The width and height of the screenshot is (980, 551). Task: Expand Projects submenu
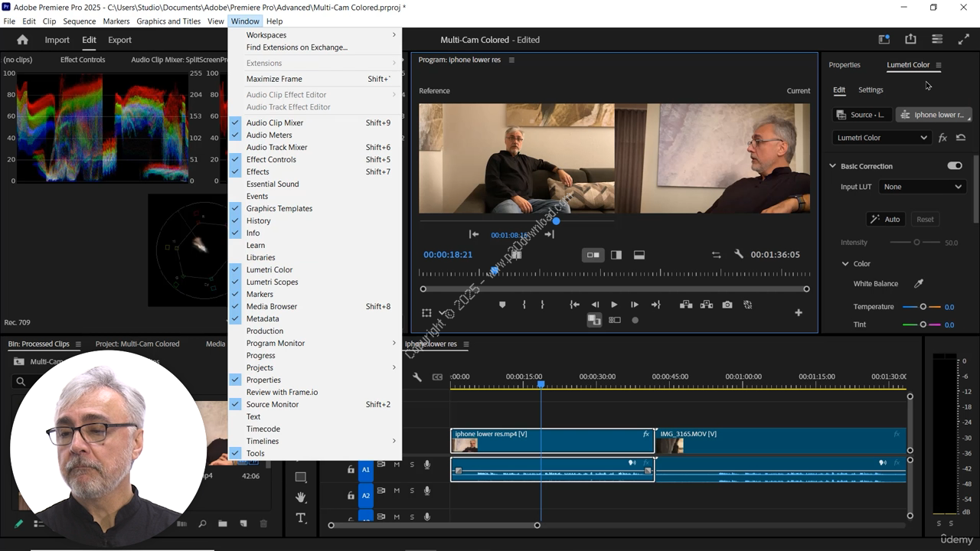(315, 367)
